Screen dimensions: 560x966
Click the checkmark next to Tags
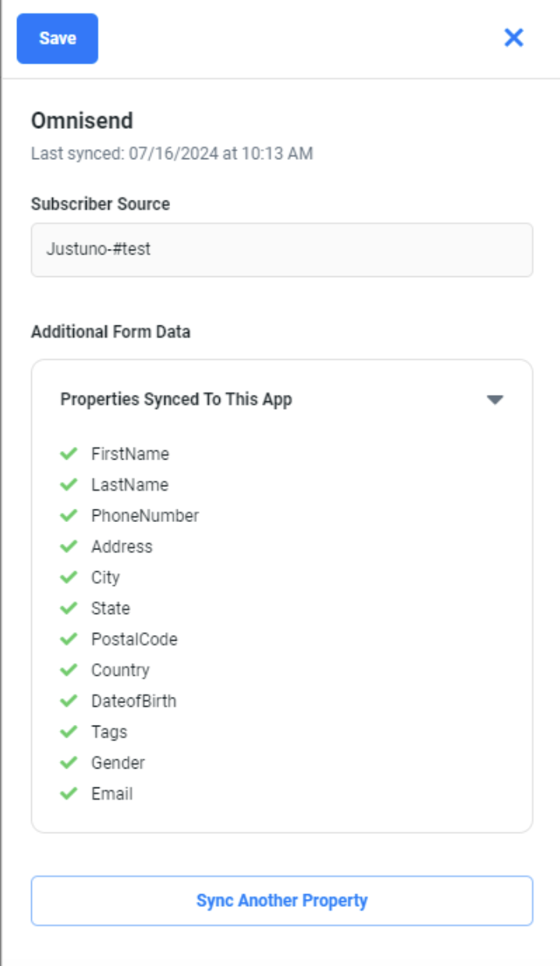(x=69, y=732)
